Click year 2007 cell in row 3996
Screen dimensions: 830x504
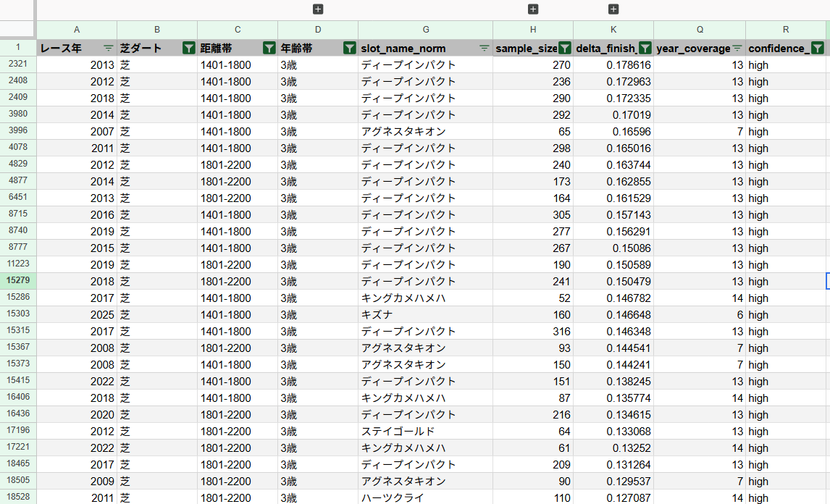77,131
